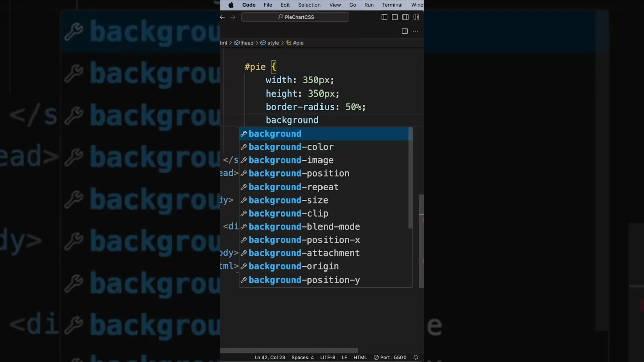Click the border-radius: 50%; code line
This screenshot has width=644, height=362.
pyautogui.click(x=315, y=107)
